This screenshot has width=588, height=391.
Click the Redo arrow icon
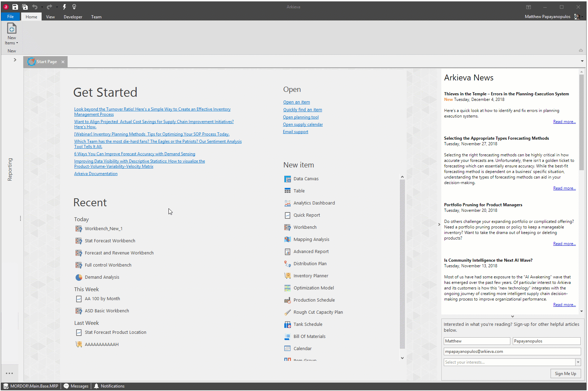coord(49,7)
